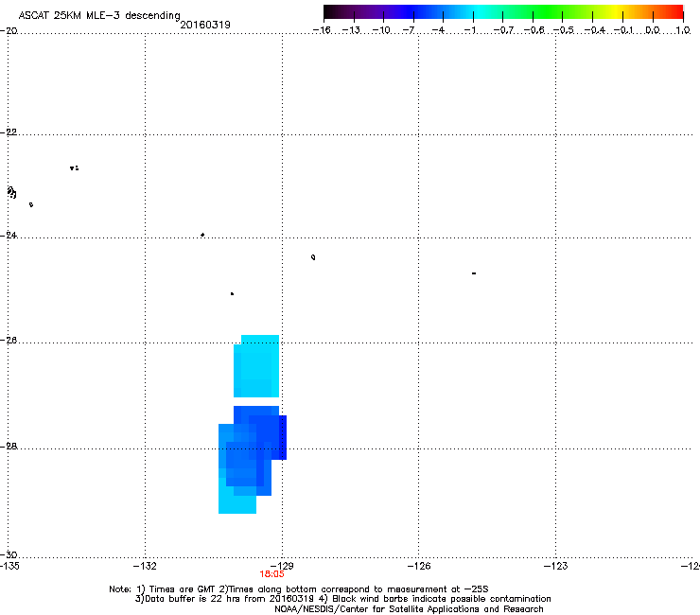This screenshot has height=615, width=700.
Task: Click the purple section of the colorbar
Action: coord(379,12)
